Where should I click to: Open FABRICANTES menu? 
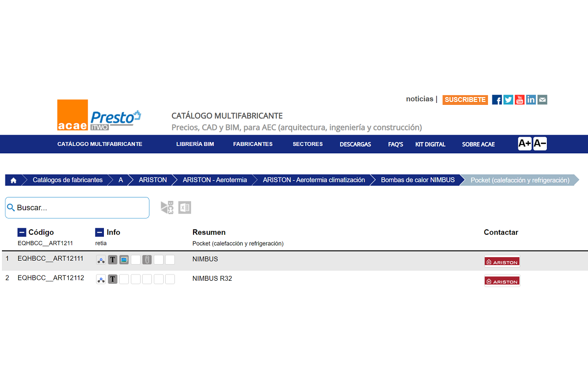253,144
